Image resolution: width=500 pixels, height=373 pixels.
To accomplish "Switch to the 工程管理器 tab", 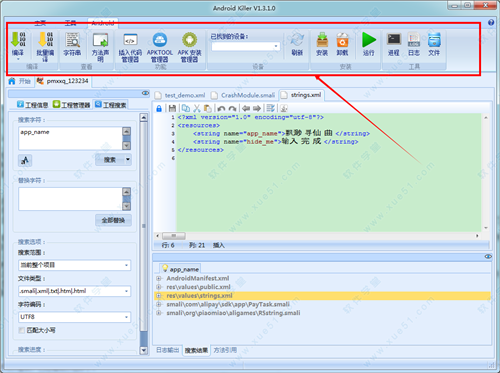I will 71,105.
